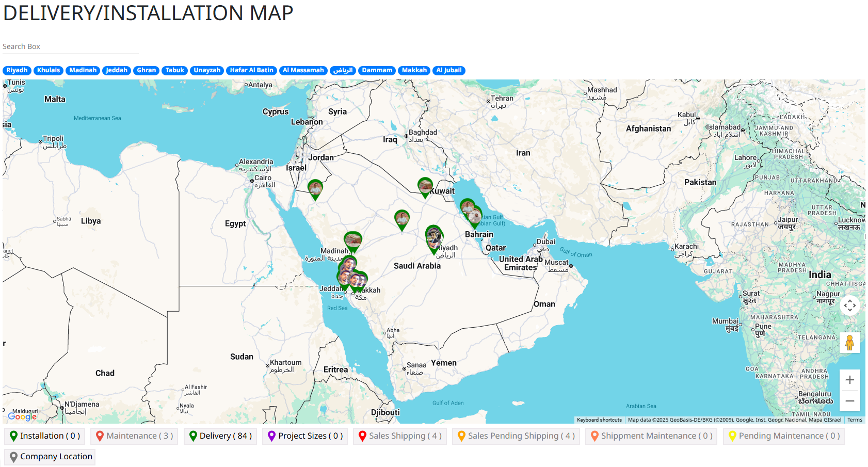Click the United Arab Emirates label

[x=521, y=263]
